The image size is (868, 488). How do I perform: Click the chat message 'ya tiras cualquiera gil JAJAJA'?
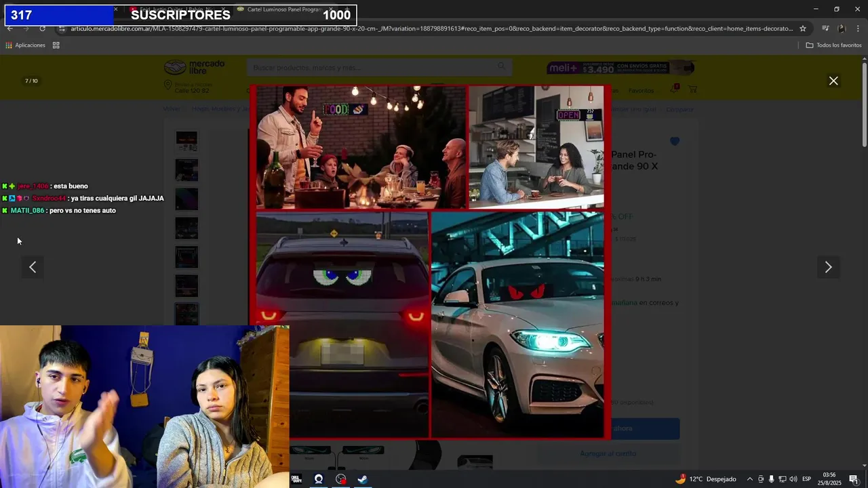[117, 199]
